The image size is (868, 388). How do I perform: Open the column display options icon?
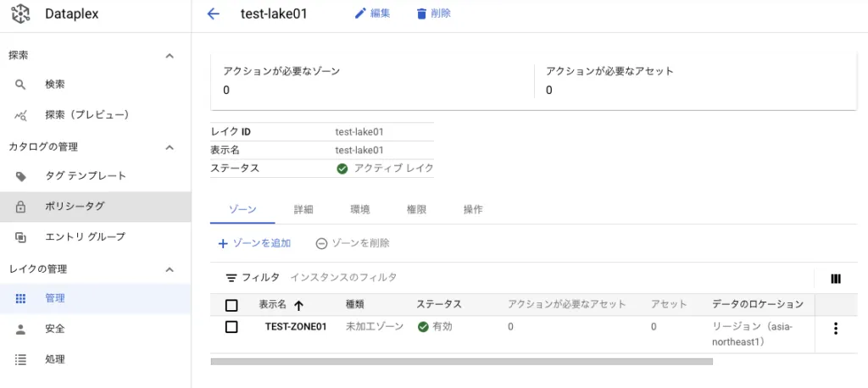pos(836,279)
